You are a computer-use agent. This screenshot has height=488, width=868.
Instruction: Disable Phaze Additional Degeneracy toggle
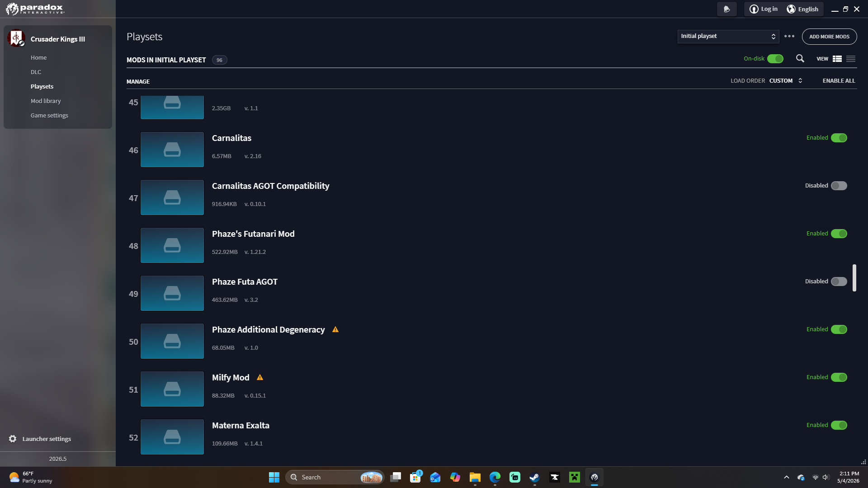[x=839, y=329]
